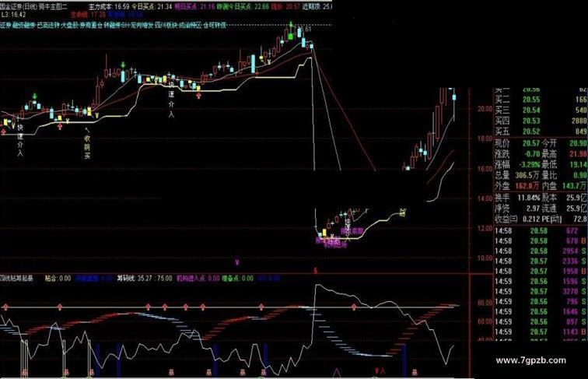Click the 主力成本: 16.59 readout
The height and width of the screenshot is (379, 588).
(x=109, y=6)
